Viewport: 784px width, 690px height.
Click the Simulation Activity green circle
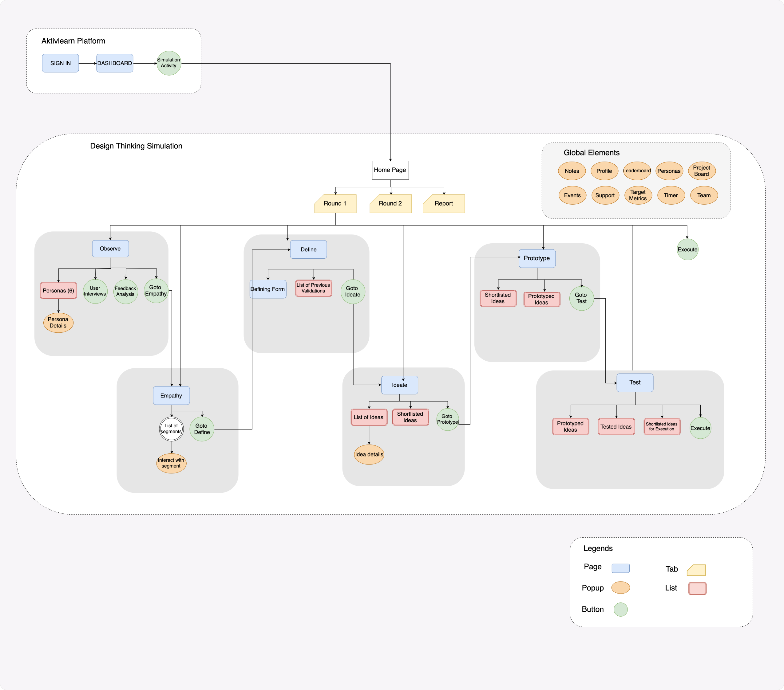[169, 63]
